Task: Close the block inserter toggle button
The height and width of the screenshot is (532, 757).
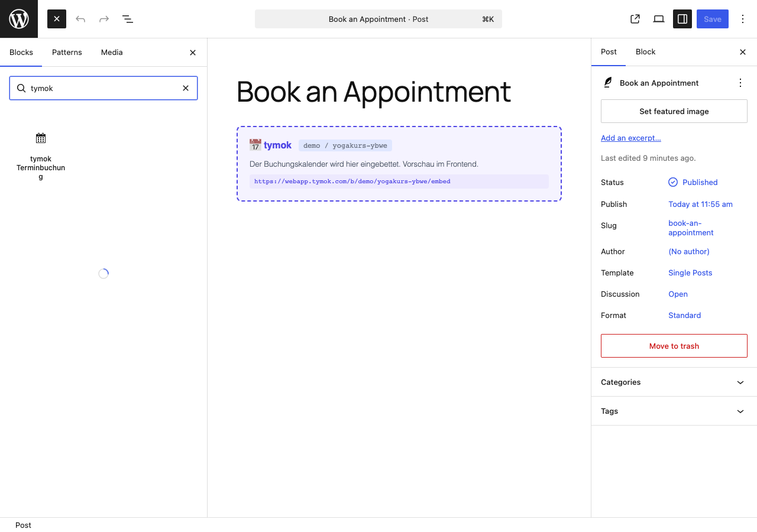Action: click(x=57, y=19)
